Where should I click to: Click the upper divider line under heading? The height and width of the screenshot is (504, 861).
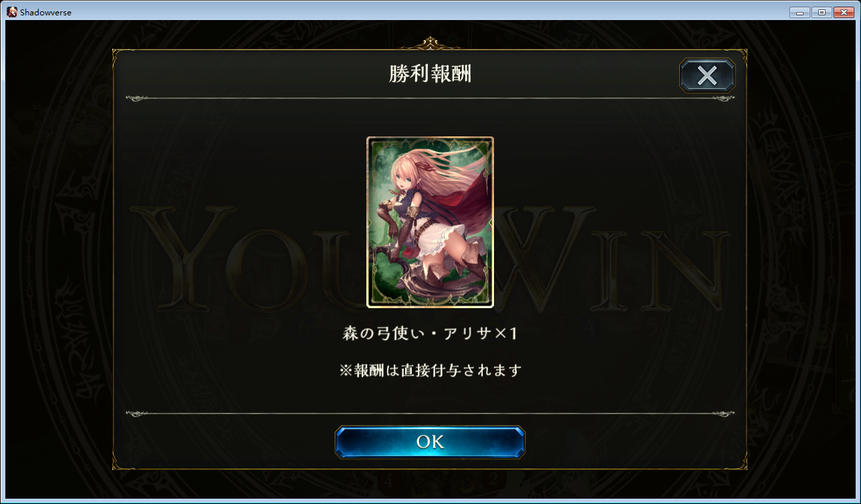coord(430,98)
